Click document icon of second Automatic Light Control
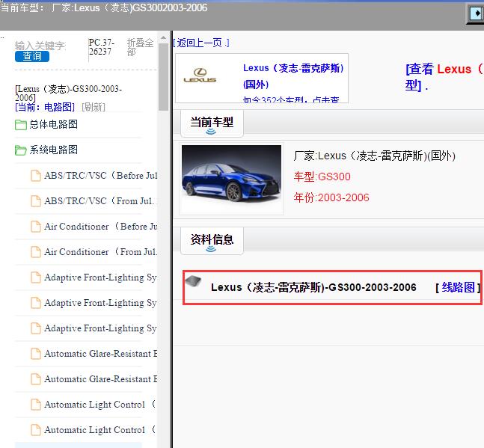The width and height of the screenshot is (484, 448). click(x=36, y=430)
